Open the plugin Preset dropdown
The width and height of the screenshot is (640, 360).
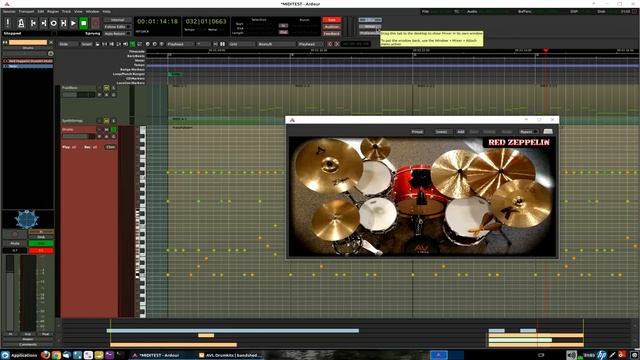point(417,132)
